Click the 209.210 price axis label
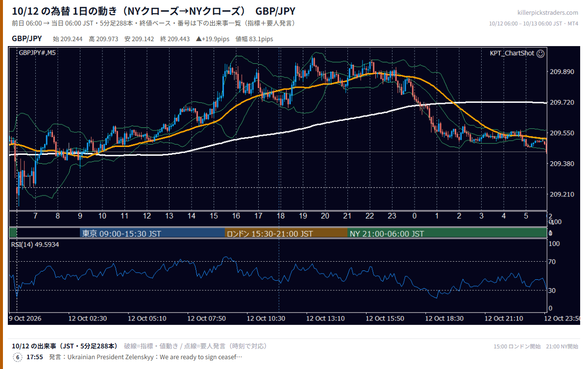Screen dimensions: 588x369 tap(562, 195)
